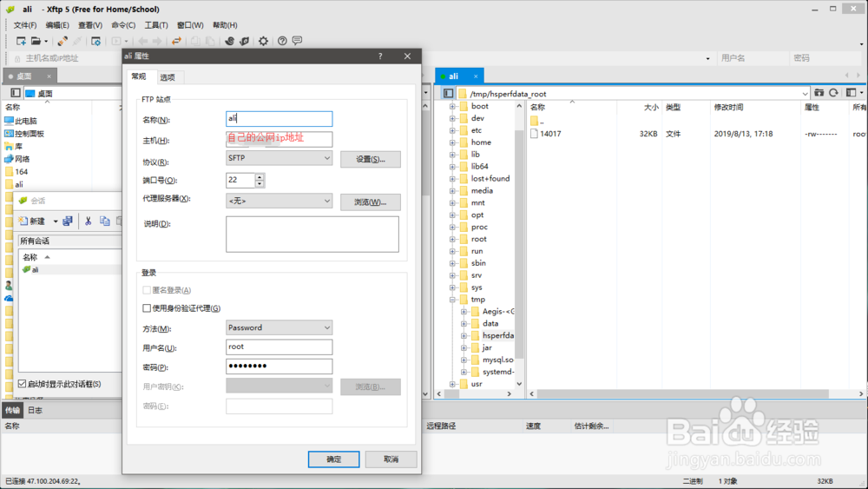Screen dimensions: 868x489
Task: Open the 文件(F) menu
Action: coord(25,25)
